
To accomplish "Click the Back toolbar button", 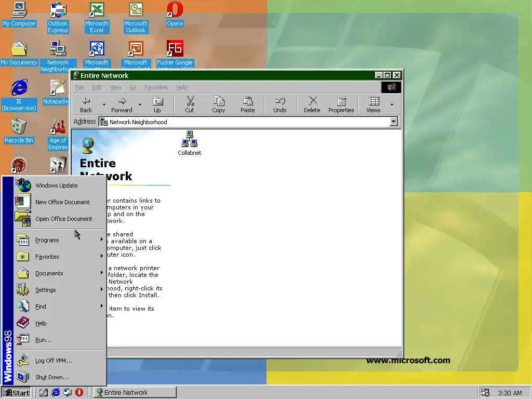I will point(86,105).
